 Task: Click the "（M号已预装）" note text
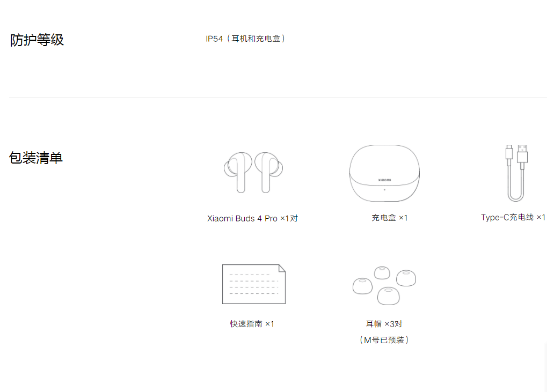[x=384, y=340]
